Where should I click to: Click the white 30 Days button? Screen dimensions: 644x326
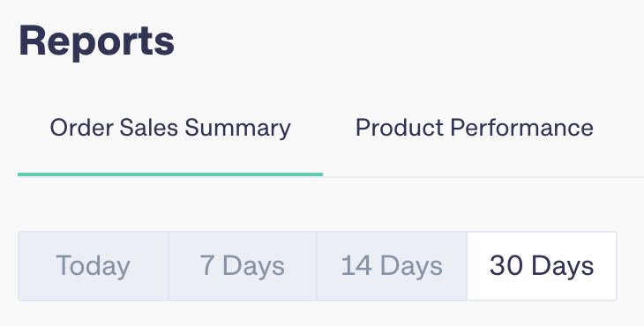(542, 266)
